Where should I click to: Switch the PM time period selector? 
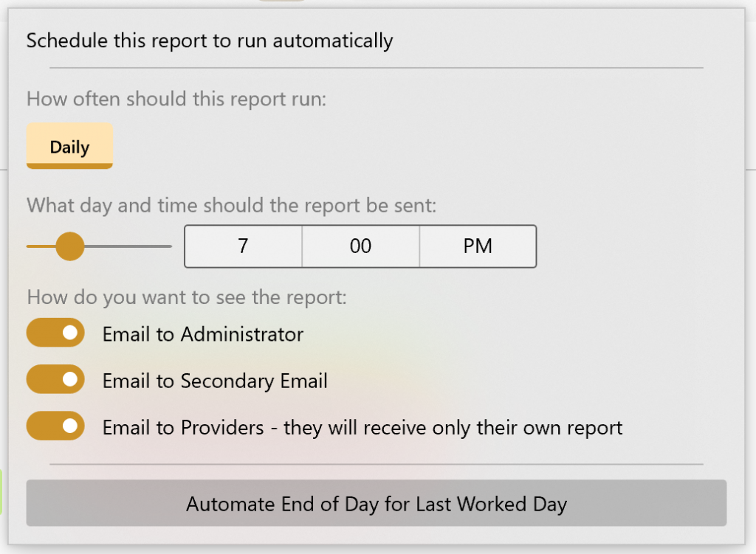pos(478,246)
